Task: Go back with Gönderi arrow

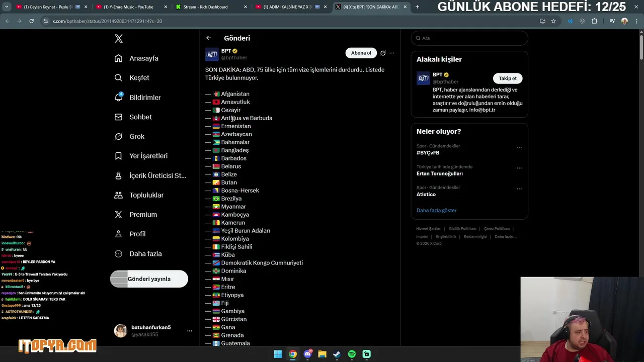Action: 209,38
